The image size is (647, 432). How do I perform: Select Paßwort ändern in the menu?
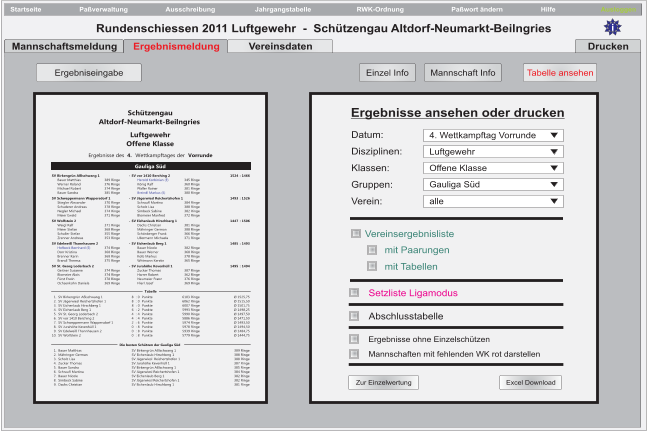(x=477, y=9)
